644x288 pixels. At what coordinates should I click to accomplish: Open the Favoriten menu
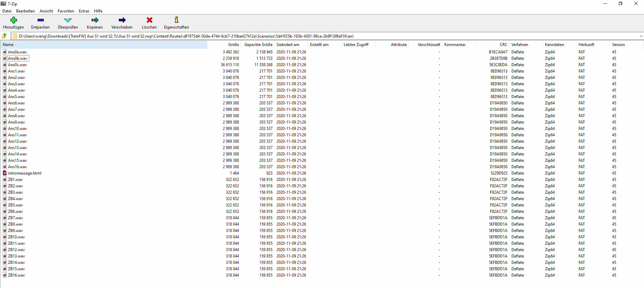[66, 11]
